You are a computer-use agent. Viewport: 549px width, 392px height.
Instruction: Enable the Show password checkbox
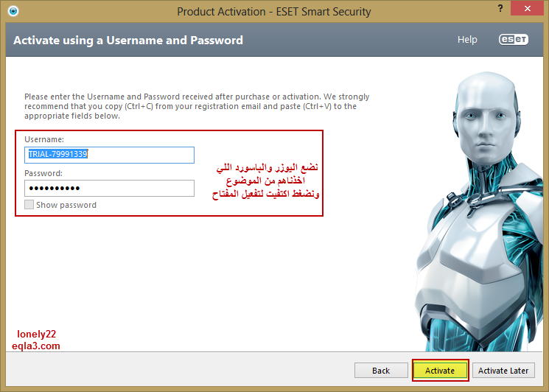click(x=29, y=204)
